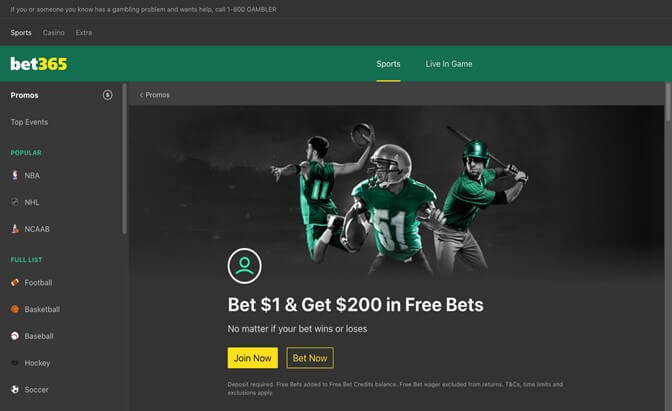This screenshot has height=411, width=672.
Task: Select the NHL league icon
Action: 15,202
